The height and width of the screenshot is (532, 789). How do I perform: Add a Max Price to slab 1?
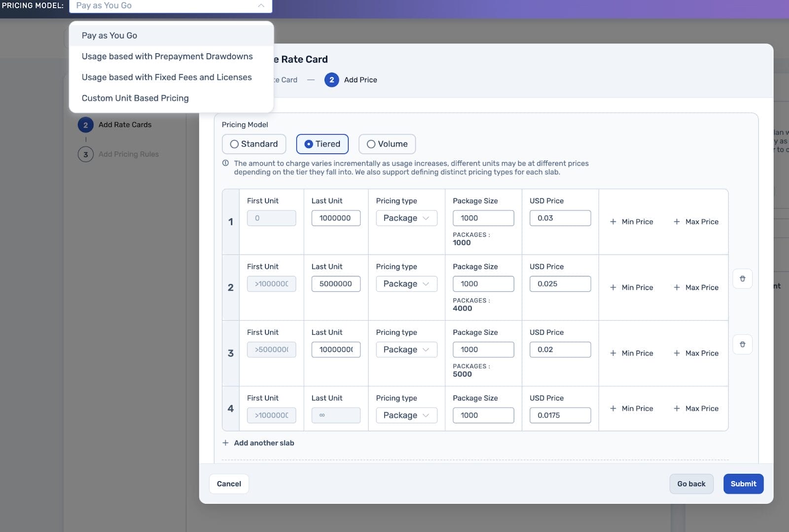click(x=696, y=221)
